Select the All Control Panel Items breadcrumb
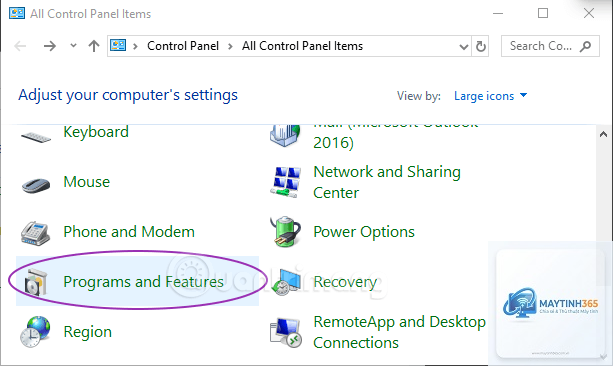The height and width of the screenshot is (366, 613). click(302, 46)
